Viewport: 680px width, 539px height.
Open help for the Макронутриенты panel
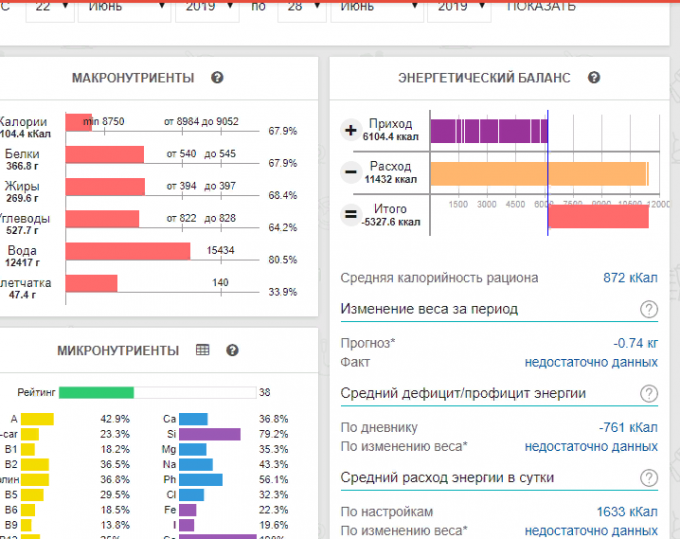(217, 78)
